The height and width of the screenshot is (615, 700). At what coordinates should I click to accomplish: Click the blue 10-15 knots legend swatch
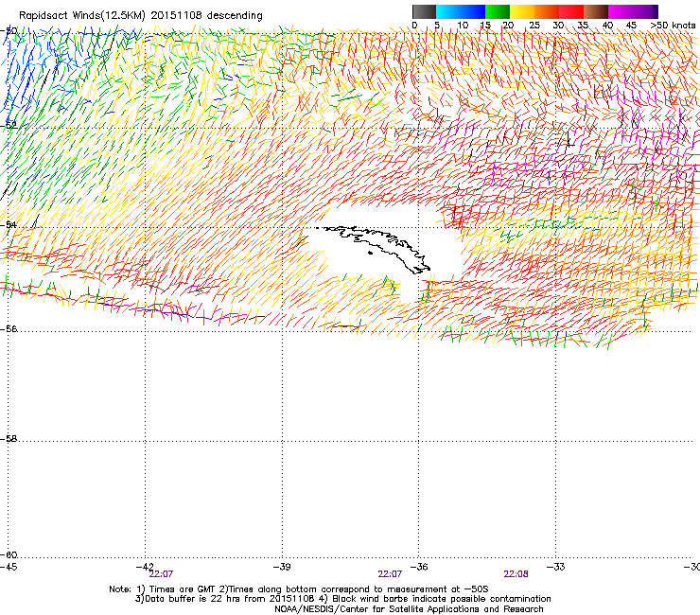coord(473,11)
